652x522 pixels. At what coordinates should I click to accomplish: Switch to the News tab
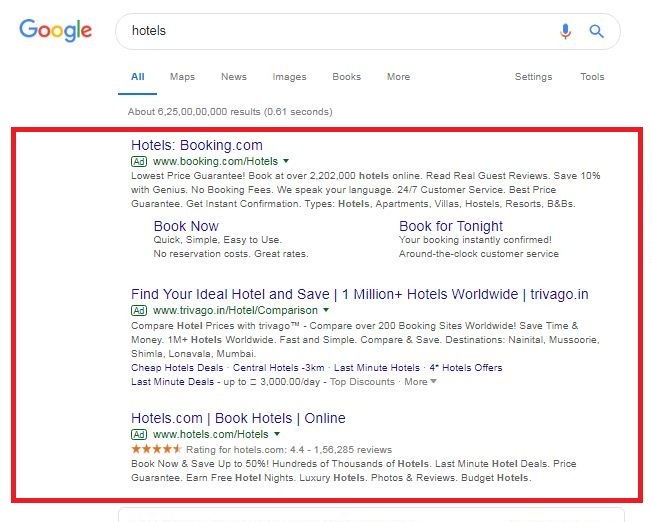coord(234,77)
